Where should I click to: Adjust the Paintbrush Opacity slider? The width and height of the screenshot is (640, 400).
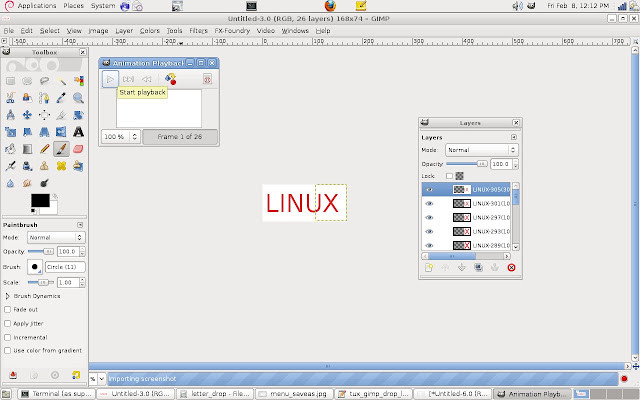(x=40, y=251)
